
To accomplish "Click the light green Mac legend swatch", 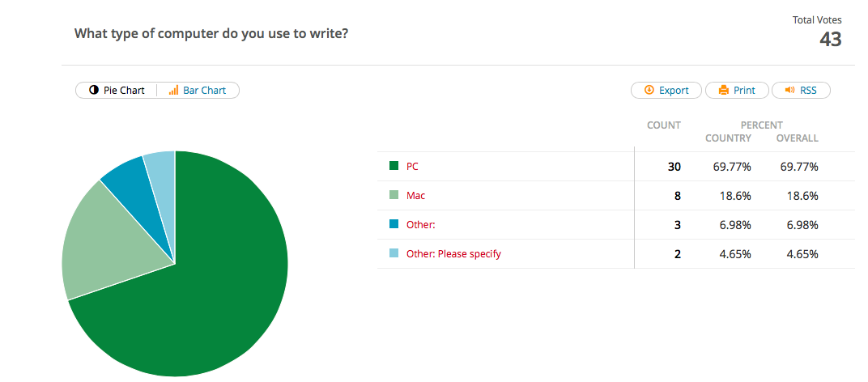I will click(x=394, y=196).
